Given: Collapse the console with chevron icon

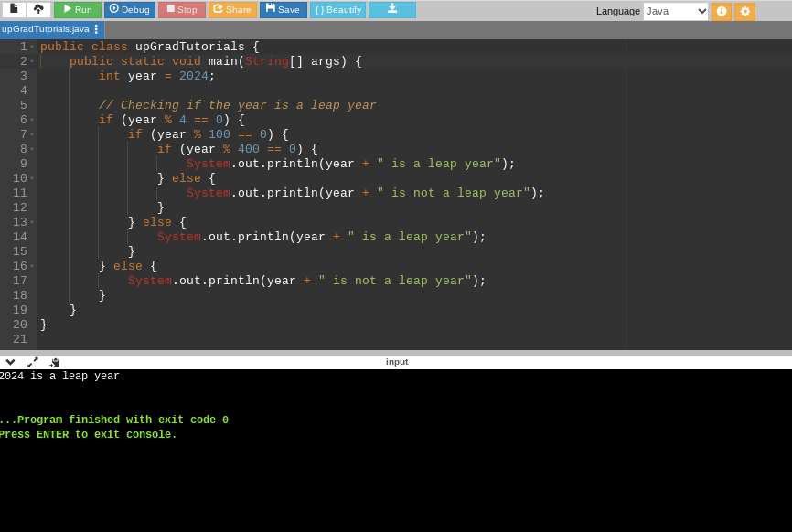Looking at the screenshot, I should tap(10, 362).
